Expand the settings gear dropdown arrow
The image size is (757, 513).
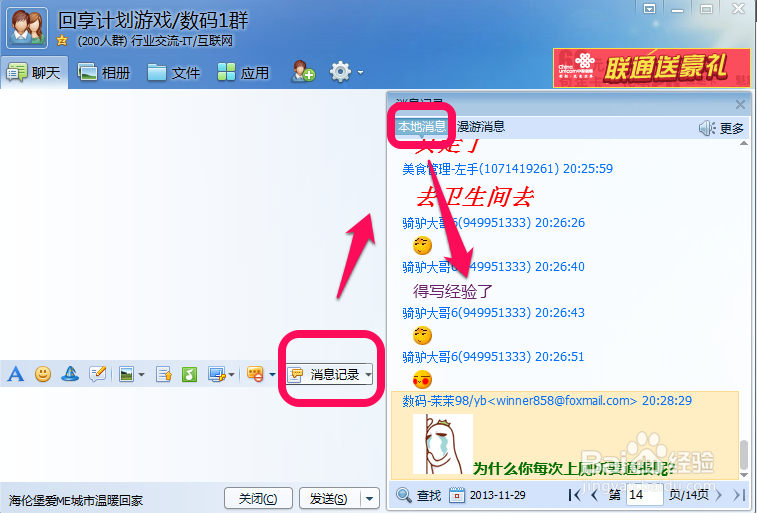[361, 73]
